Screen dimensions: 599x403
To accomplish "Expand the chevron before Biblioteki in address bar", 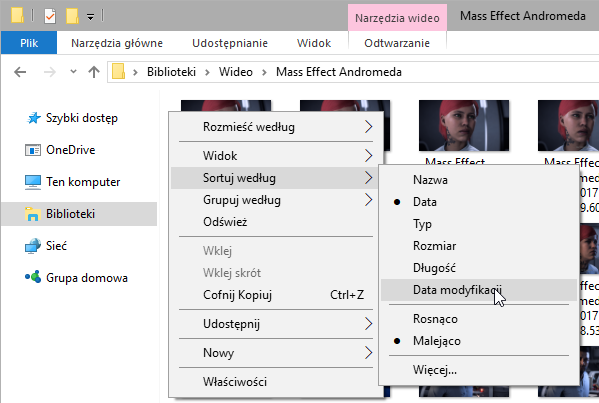I will 135,72.
